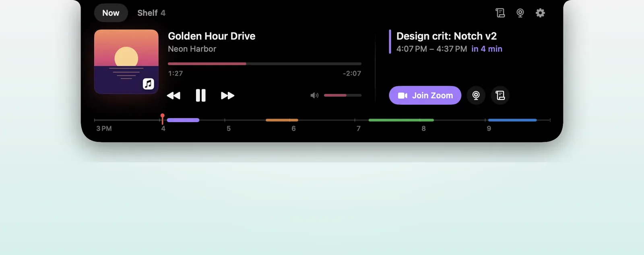Click the Join Zoom button
Viewport: 644px width, 255px height.
(x=425, y=95)
